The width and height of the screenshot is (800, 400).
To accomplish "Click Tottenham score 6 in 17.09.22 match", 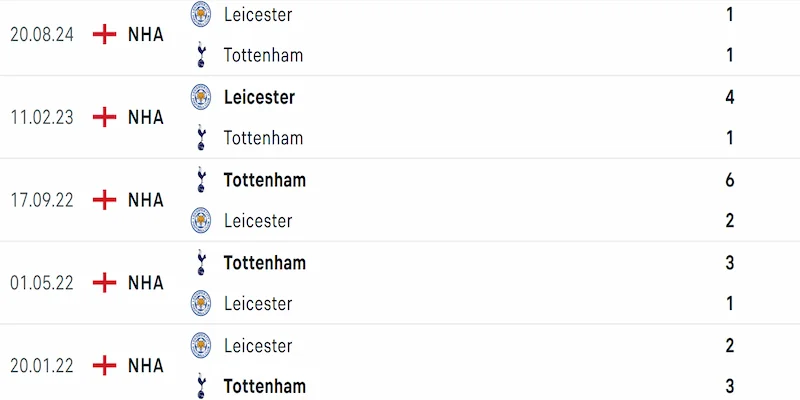I will 730,180.
